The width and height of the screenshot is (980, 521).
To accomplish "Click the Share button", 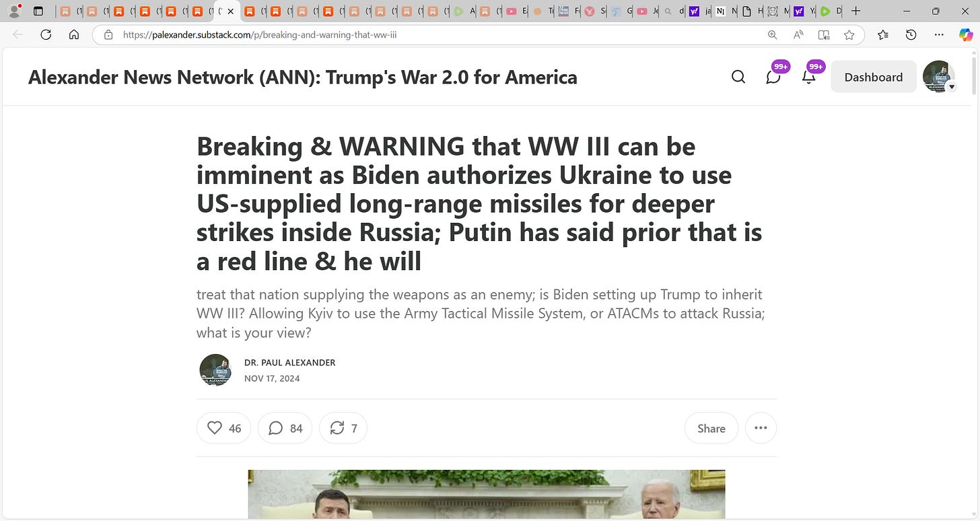I will click(711, 428).
